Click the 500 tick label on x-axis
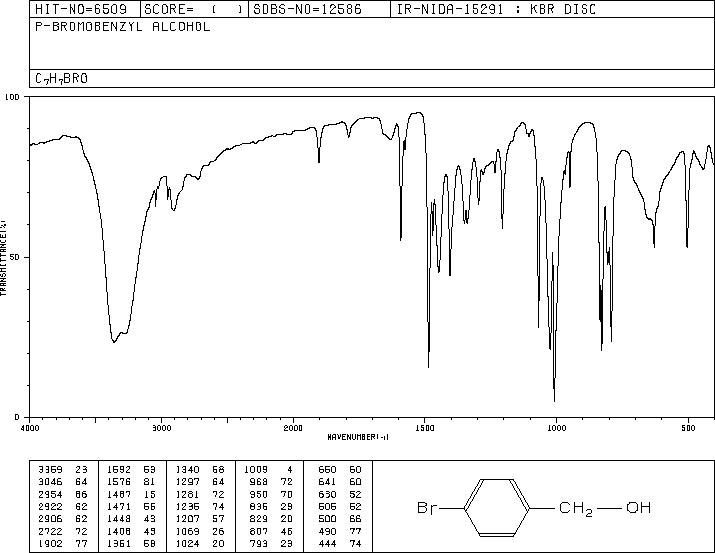715x553 pixels. [x=688, y=428]
